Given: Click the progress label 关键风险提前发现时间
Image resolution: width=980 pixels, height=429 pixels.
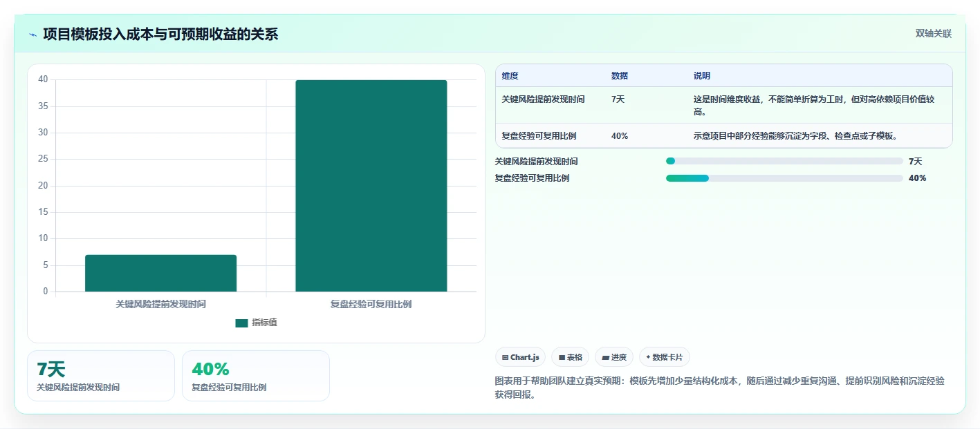Looking at the screenshot, I should pyautogui.click(x=537, y=162).
